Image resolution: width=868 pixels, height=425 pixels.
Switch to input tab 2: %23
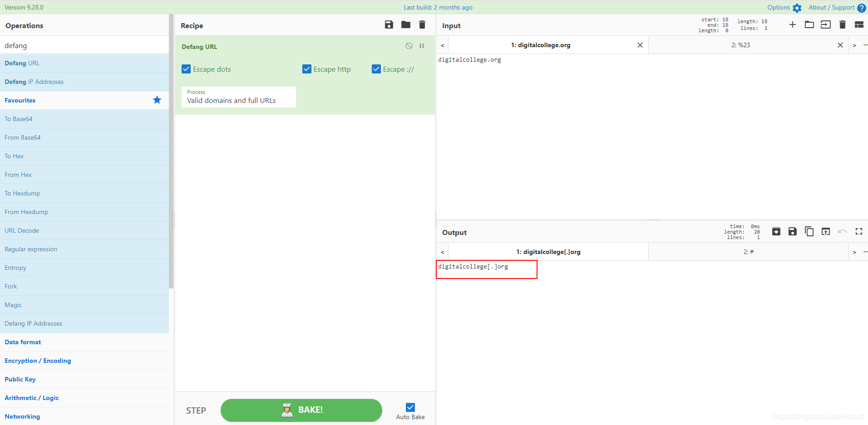coord(741,45)
